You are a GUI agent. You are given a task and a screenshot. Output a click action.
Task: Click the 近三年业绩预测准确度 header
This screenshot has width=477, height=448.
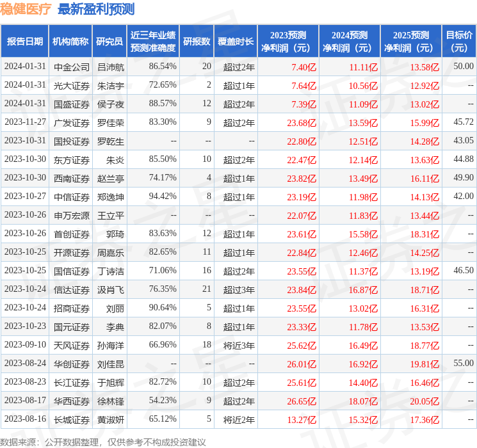[153, 42]
